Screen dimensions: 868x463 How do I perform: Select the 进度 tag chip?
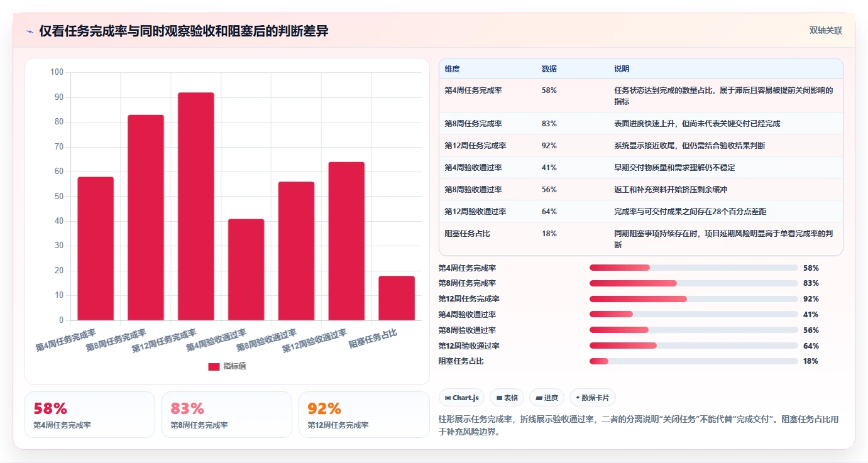click(x=547, y=398)
